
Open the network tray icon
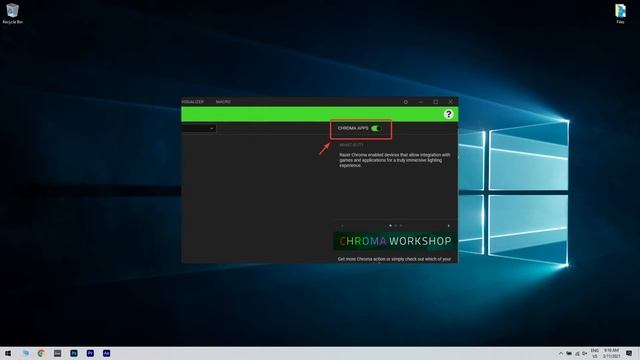point(577,353)
